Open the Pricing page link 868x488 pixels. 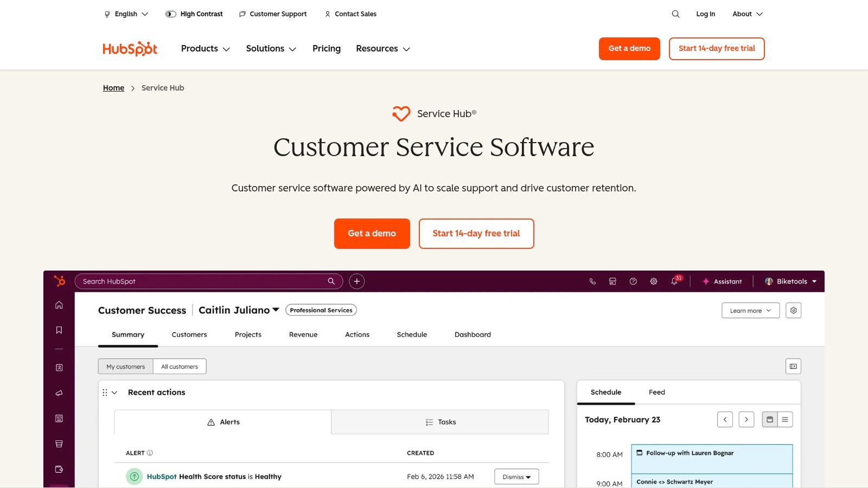point(327,49)
